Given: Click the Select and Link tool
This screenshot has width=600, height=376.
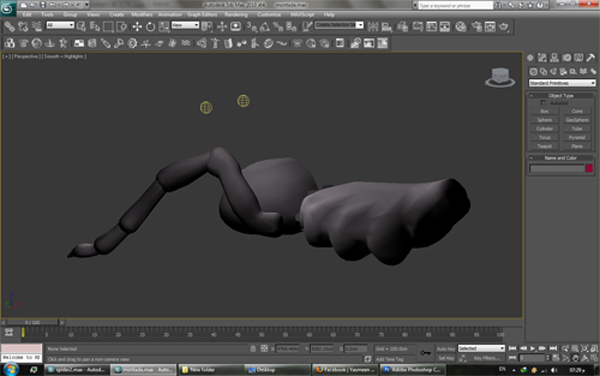Looking at the screenshot, I should [x=9, y=27].
